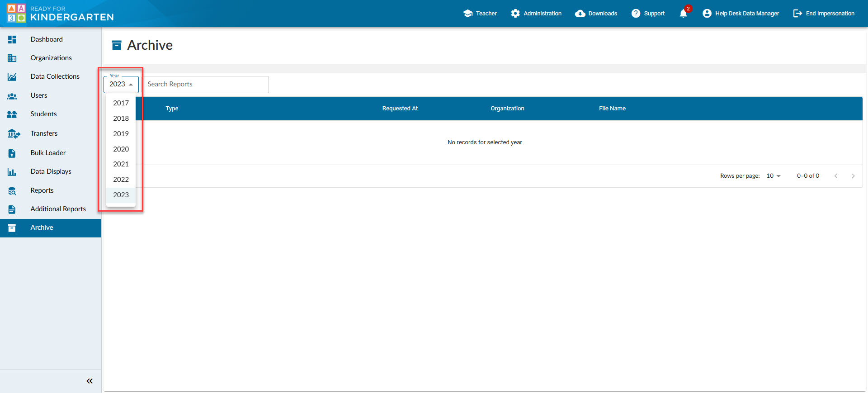Click the Organization column header
The image size is (868, 393).
[x=507, y=109]
